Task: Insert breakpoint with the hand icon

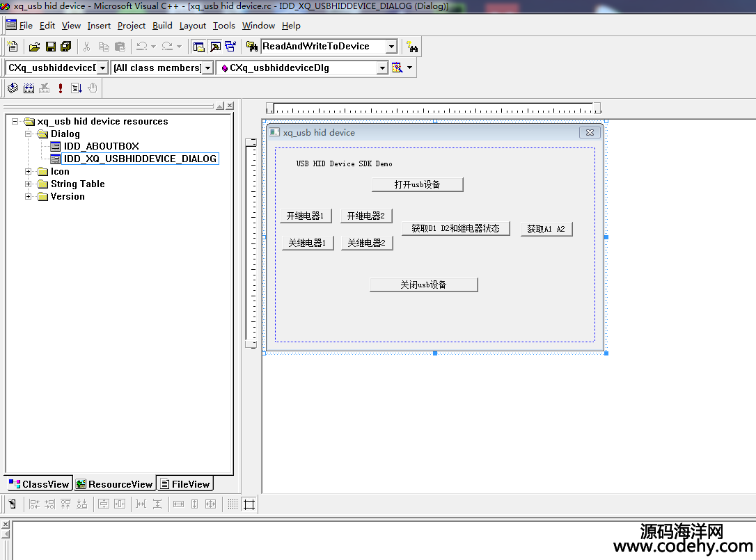Action: (93, 88)
